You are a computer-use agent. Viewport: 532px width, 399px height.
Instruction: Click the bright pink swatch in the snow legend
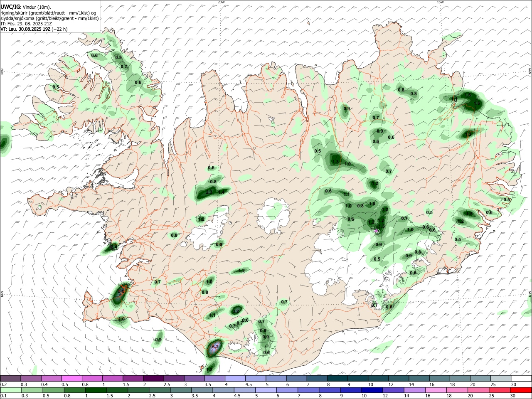tap(71, 379)
